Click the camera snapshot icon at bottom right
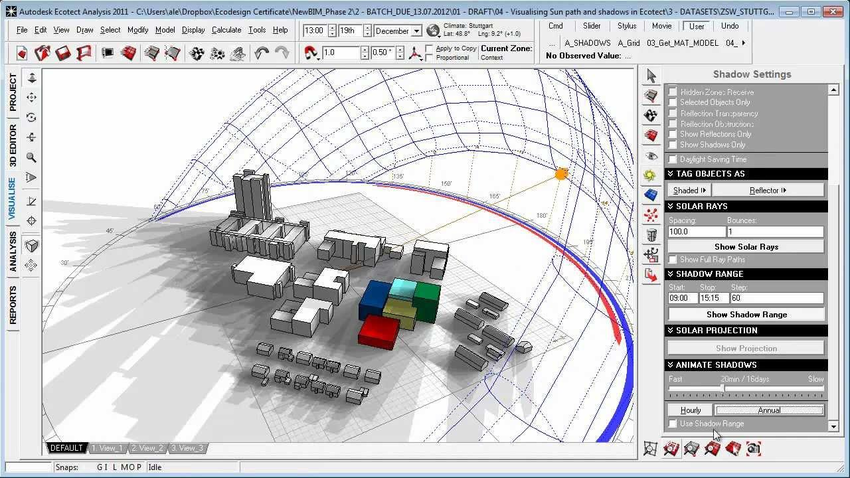850x478 pixels. click(x=754, y=449)
